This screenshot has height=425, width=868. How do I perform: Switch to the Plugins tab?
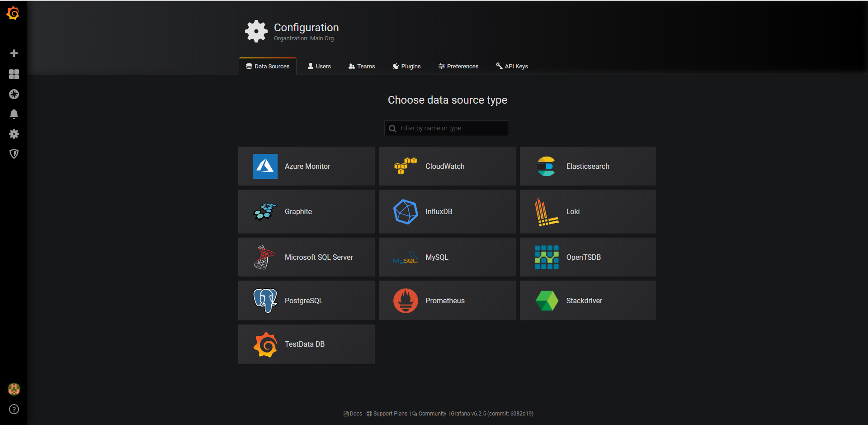pyautogui.click(x=407, y=66)
